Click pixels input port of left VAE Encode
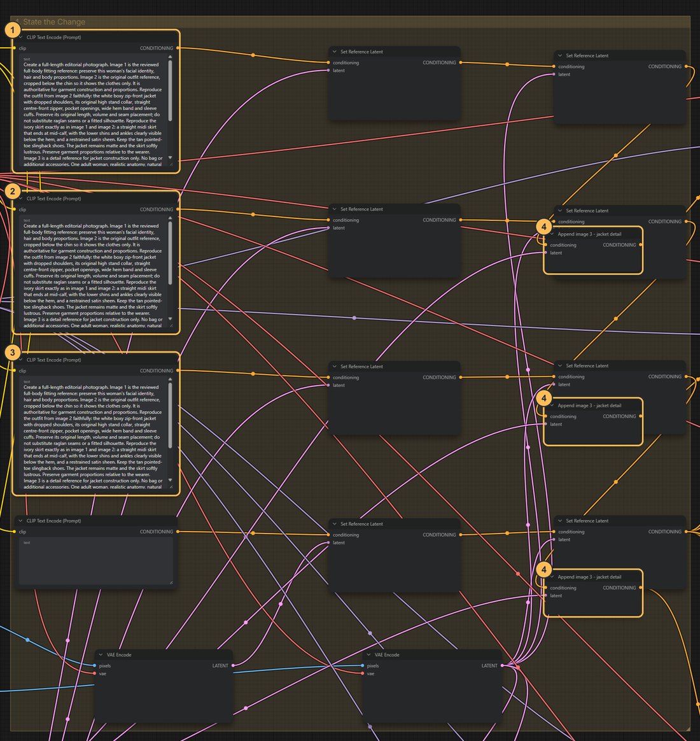 (x=94, y=665)
